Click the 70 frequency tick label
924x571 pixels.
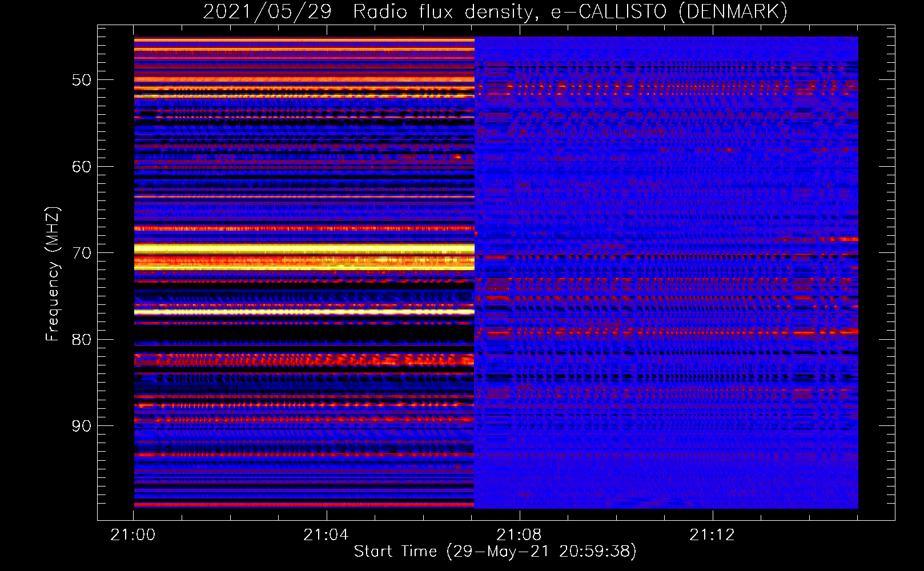(82, 253)
